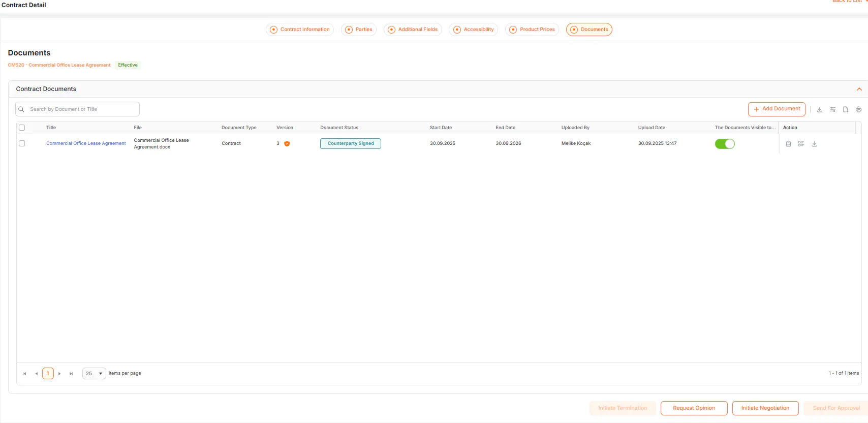
Task: Open the Accessibility tab
Action: (473, 29)
